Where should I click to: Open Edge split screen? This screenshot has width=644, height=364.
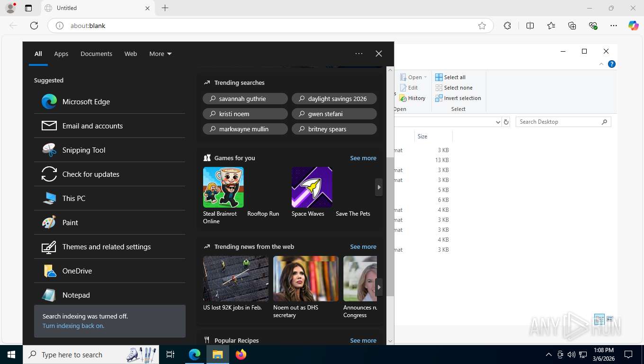coord(530,26)
